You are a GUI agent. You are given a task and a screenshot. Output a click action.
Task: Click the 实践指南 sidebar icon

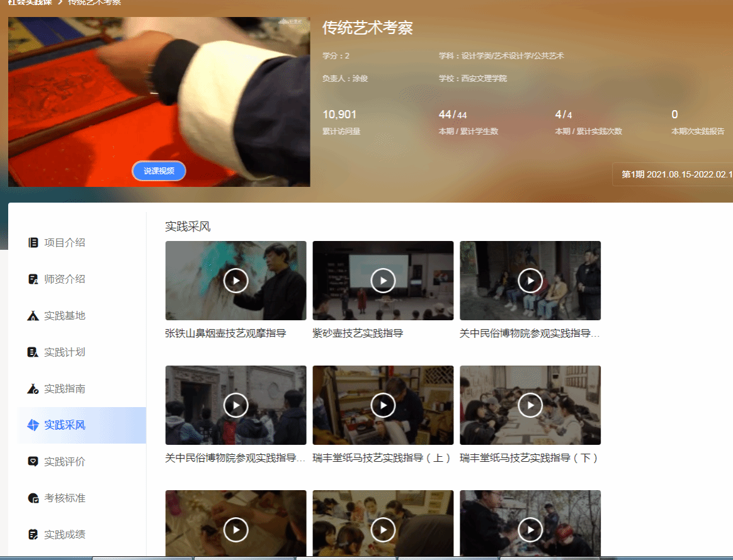point(33,389)
